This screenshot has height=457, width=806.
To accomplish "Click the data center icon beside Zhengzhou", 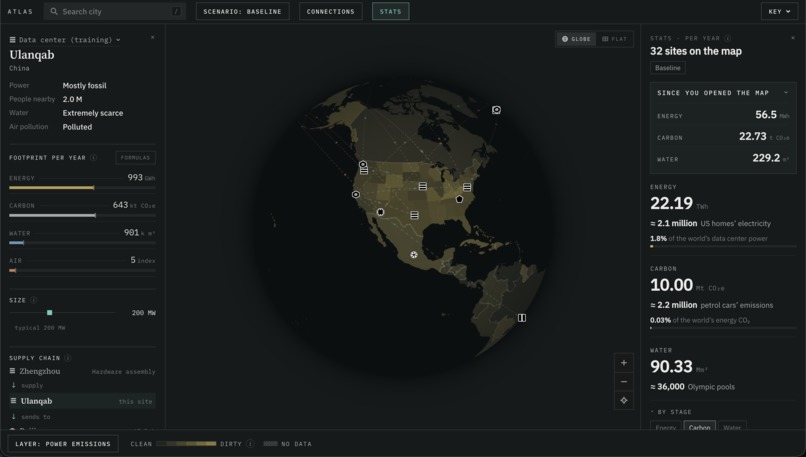I will [x=12, y=371].
